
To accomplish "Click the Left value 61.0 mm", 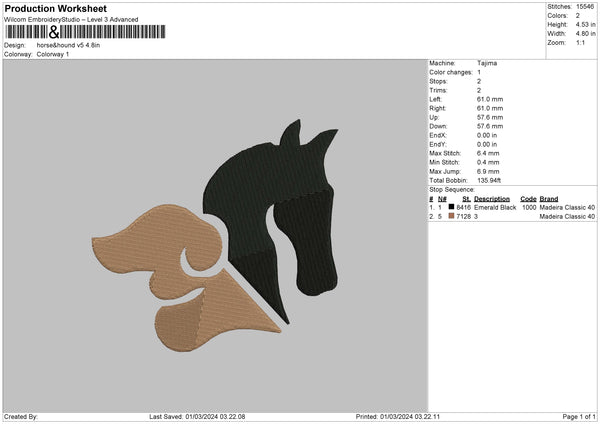I will [490, 99].
